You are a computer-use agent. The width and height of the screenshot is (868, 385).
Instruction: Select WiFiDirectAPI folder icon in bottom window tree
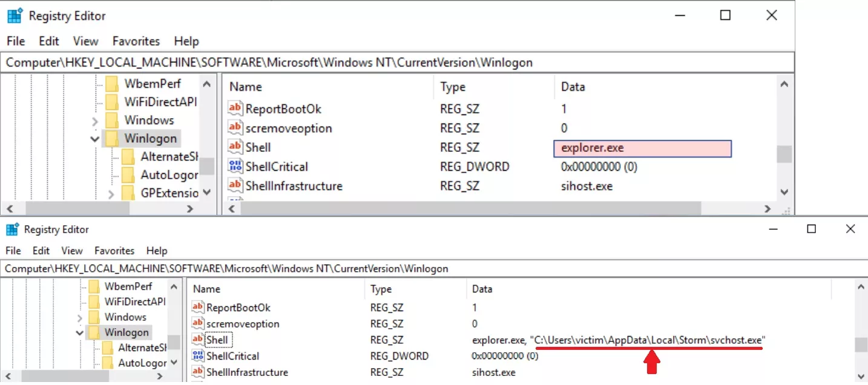point(94,301)
